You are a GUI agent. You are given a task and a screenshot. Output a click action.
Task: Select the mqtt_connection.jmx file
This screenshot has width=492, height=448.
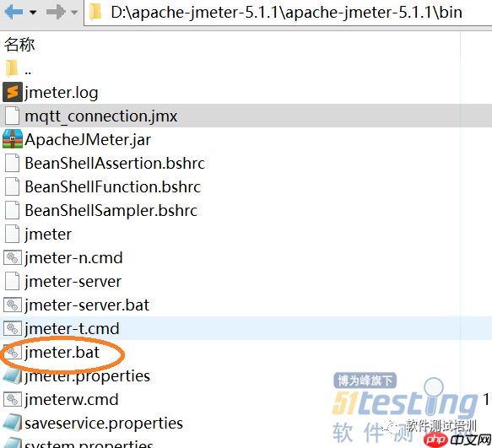(246, 116)
